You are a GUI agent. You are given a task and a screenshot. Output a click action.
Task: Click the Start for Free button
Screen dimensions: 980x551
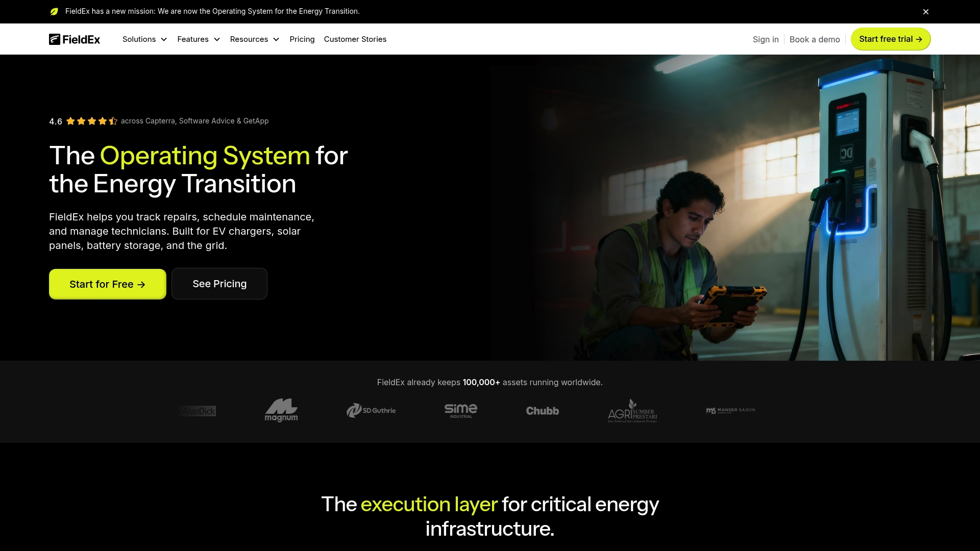pos(107,284)
